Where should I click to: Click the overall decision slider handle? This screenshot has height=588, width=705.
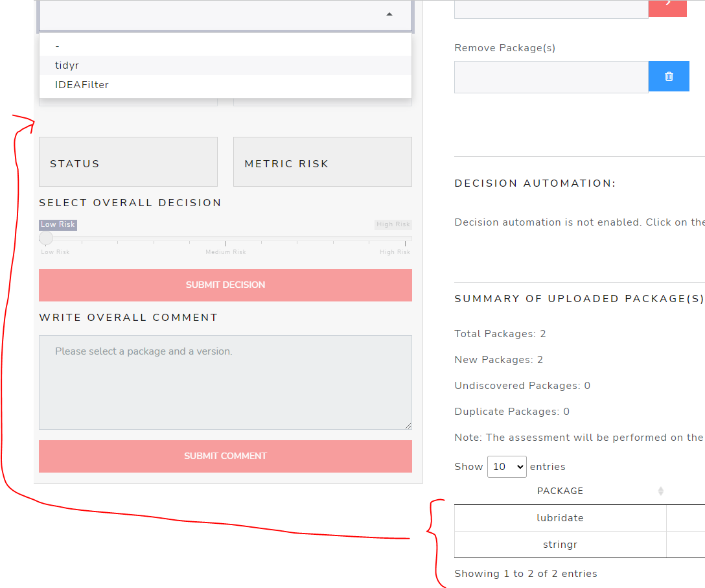click(x=45, y=238)
